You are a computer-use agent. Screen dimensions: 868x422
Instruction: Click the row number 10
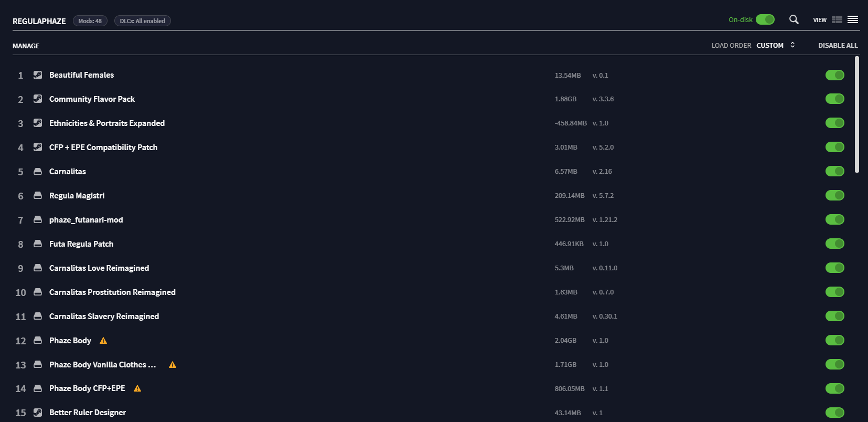coord(20,293)
